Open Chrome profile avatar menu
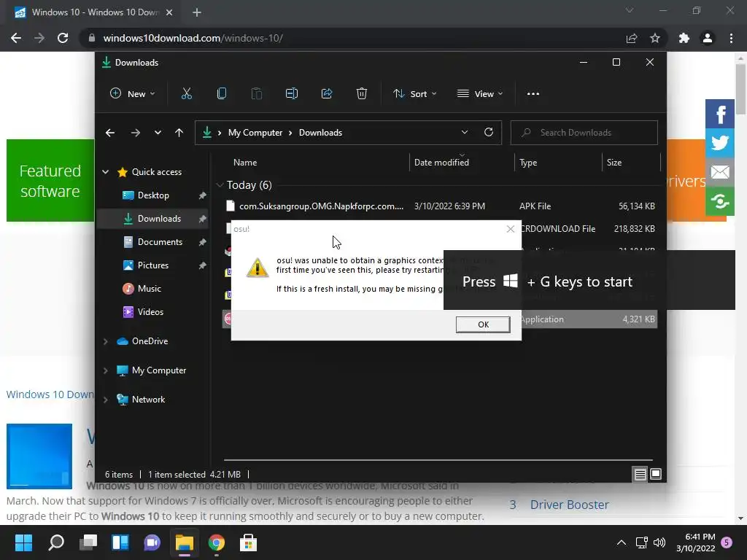This screenshot has height=560, width=747. pyautogui.click(x=708, y=38)
